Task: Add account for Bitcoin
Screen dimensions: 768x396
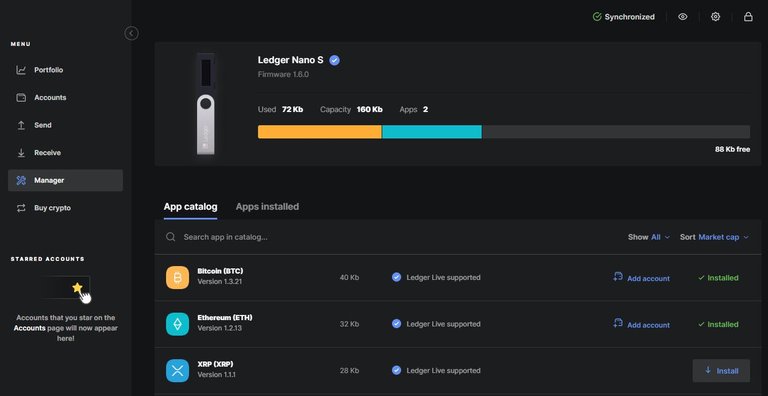Action: [x=641, y=278]
